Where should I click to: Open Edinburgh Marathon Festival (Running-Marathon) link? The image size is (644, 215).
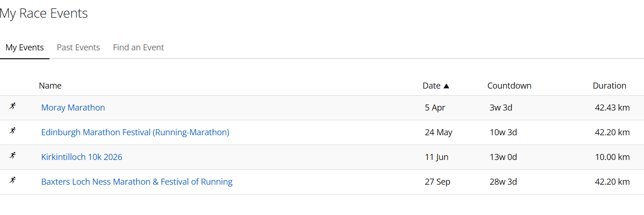[135, 132]
